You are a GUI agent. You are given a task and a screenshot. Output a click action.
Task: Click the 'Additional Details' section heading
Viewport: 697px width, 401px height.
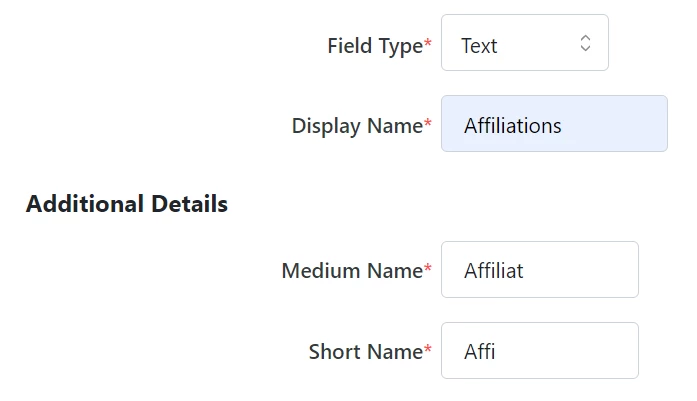(127, 204)
